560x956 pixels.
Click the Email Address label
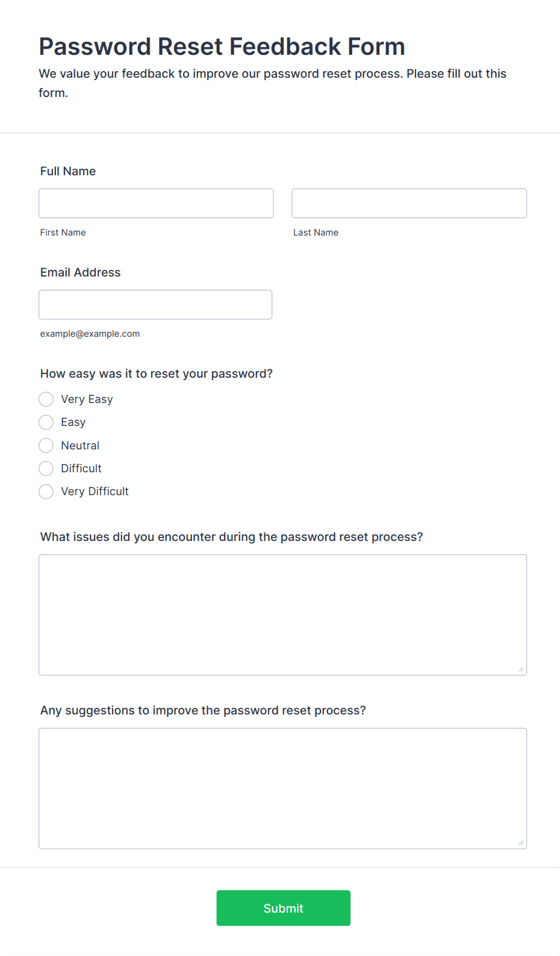tap(80, 272)
